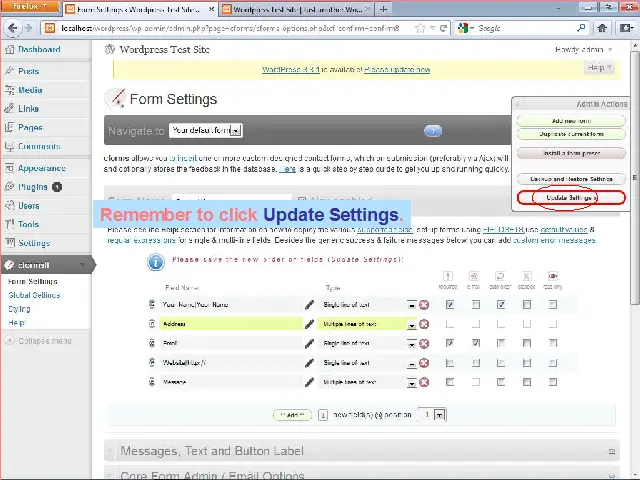Viewport: 640px width, 480px height.
Task: Check read-only for the Website field
Action: [x=553, y=362]
